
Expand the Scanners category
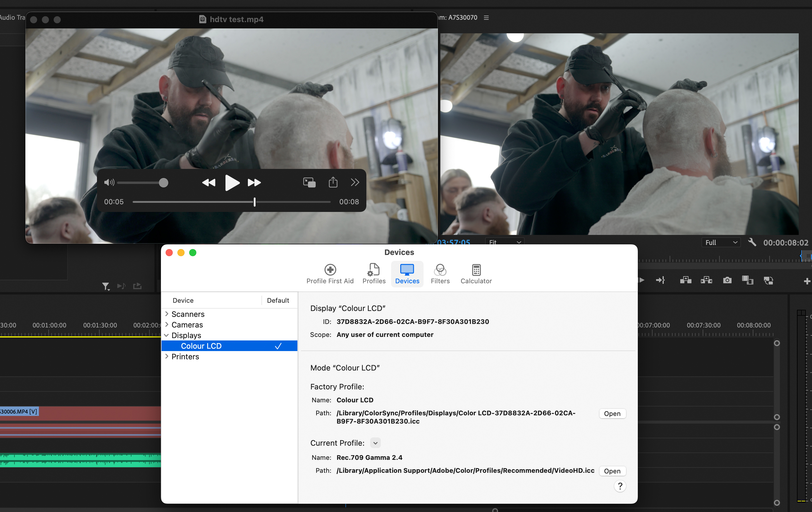tap(167, 314)
